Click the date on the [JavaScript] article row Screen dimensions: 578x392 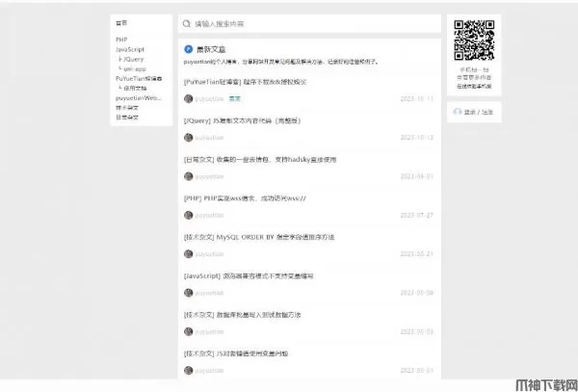coord(417,293)
